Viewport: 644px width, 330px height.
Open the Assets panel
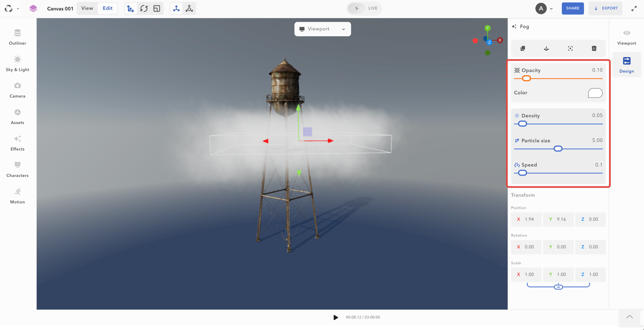tap(17, 116)
